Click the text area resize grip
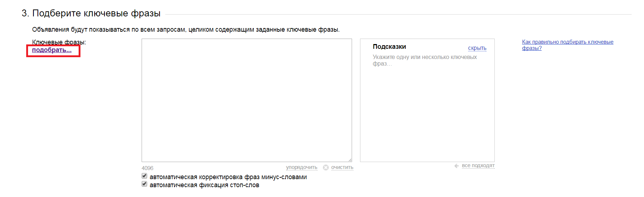Screen dimensions: 644x197 [x=349, y=159]
